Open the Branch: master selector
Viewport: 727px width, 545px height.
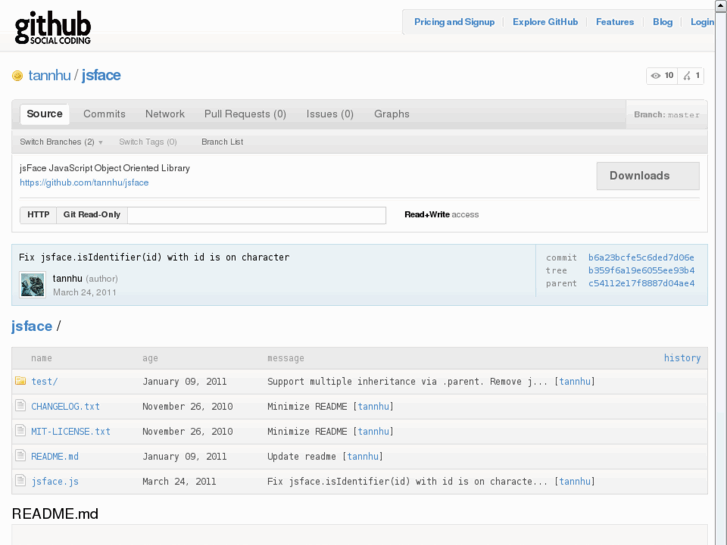[x=666, y=115]
